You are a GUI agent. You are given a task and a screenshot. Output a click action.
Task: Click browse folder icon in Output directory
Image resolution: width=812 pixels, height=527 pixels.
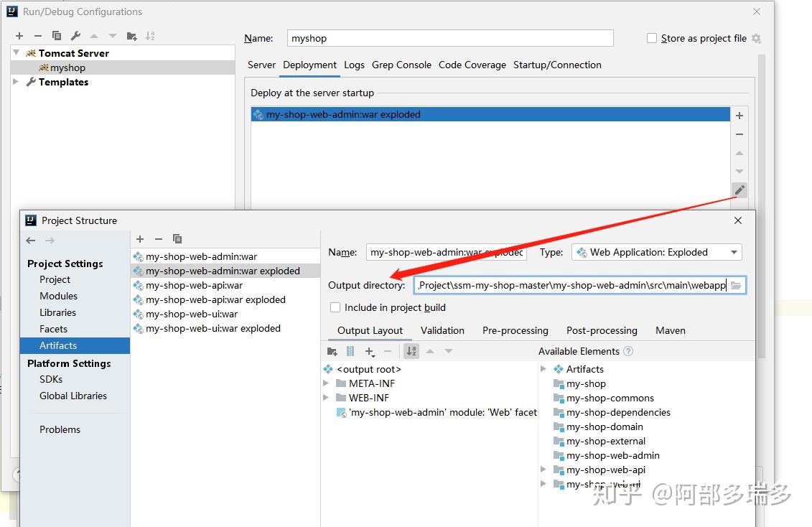(736, 285)
